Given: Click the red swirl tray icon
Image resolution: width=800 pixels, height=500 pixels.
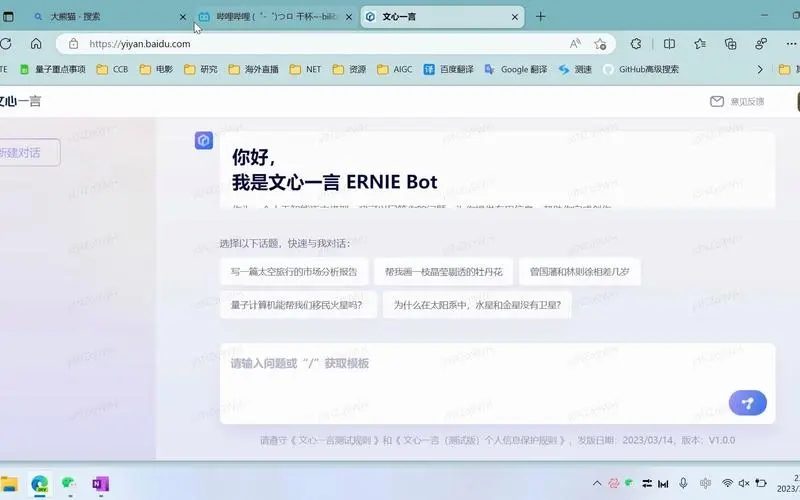Looking at the screenshot, I should point(614,483).
